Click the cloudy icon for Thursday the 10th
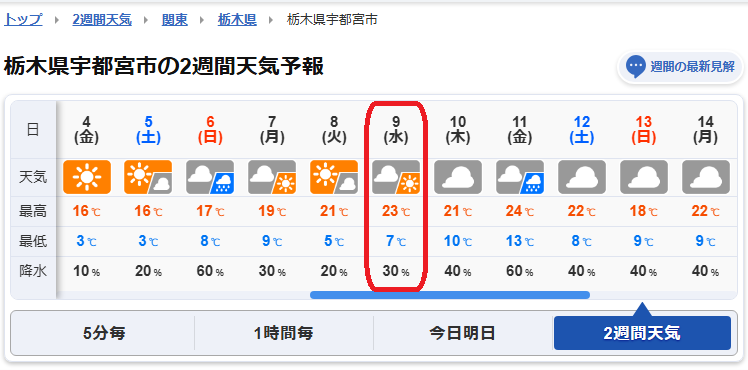Screen dimensions: 748x370 pos(458,177)
